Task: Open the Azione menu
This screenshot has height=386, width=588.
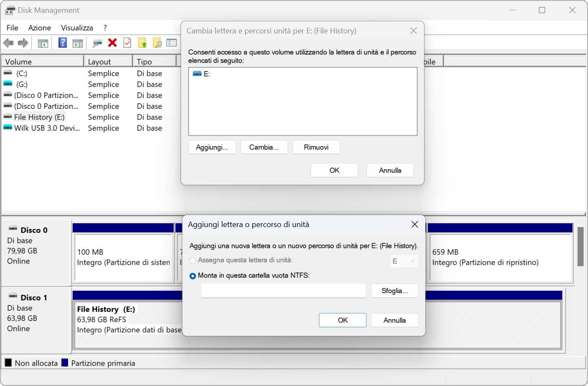Action: pos(39,28)
